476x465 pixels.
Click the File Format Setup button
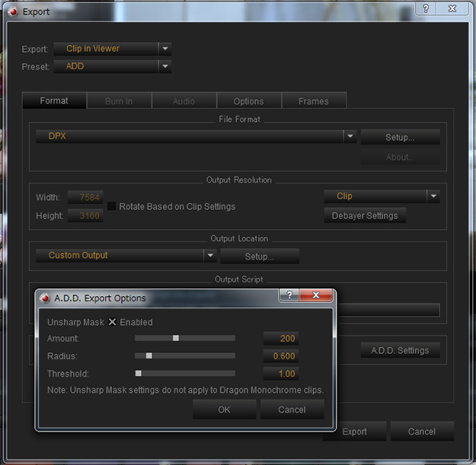click(400, 138)
